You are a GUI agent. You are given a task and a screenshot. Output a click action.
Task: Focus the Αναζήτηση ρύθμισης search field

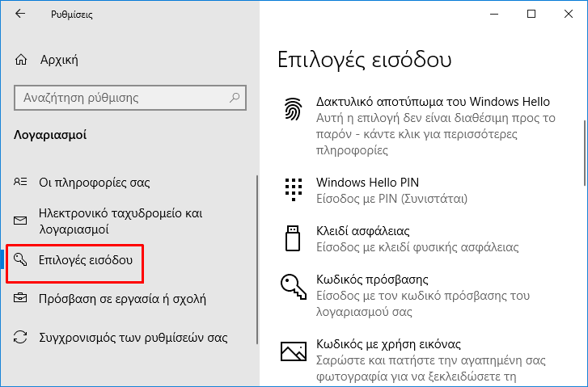(130, 98)
